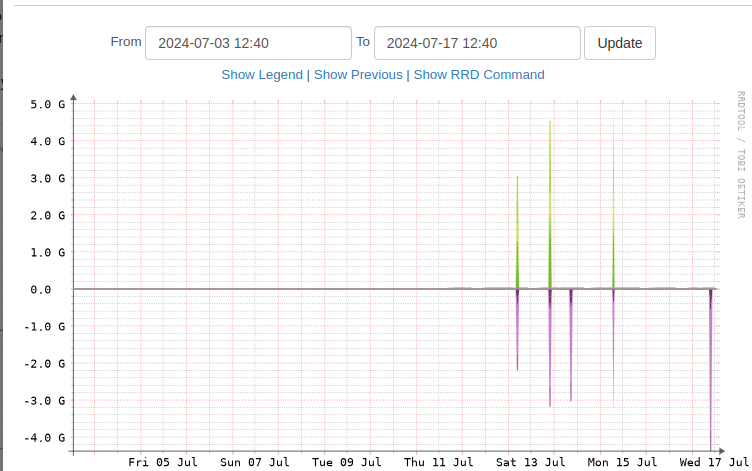Open the Show Legend link

[262, 75]
